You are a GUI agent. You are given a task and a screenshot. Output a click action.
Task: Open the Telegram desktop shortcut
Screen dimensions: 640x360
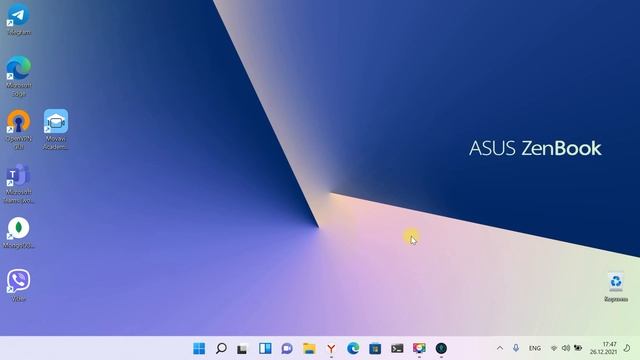coord(18,19)
